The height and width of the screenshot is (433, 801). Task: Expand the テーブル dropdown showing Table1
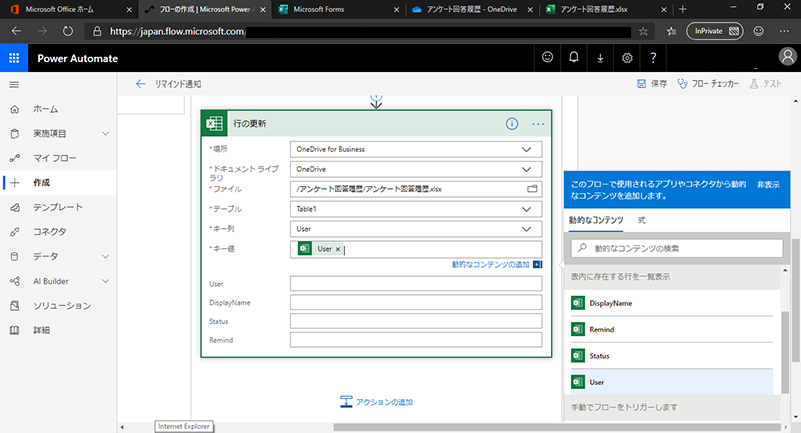pos(526,209)
